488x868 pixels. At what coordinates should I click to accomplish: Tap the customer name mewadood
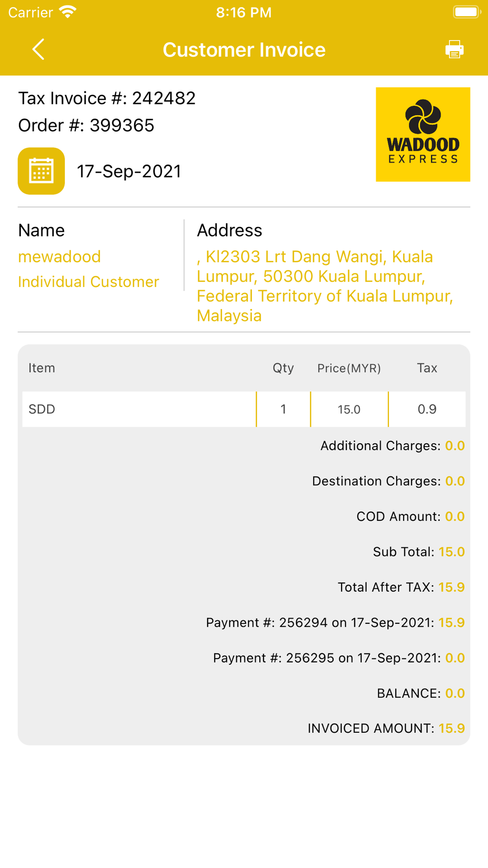[x=60, y=257]
